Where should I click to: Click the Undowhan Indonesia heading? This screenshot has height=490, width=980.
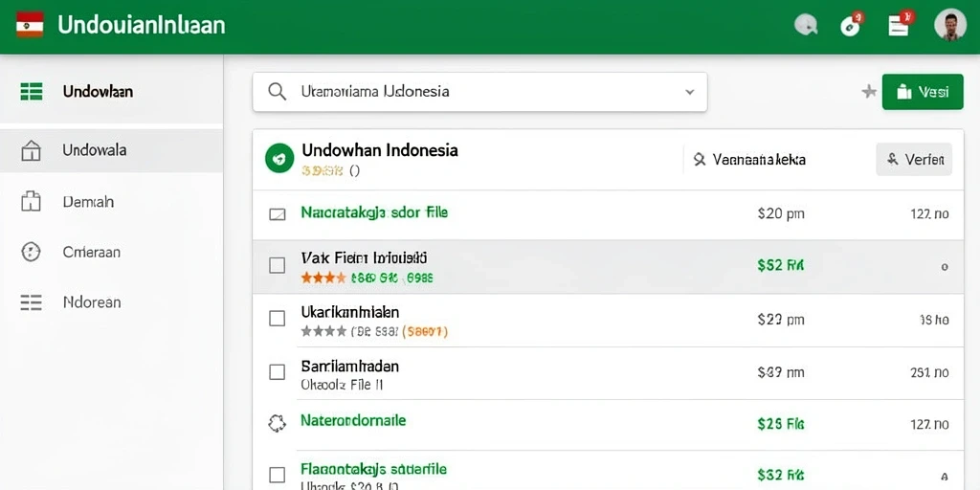point(379,150)
